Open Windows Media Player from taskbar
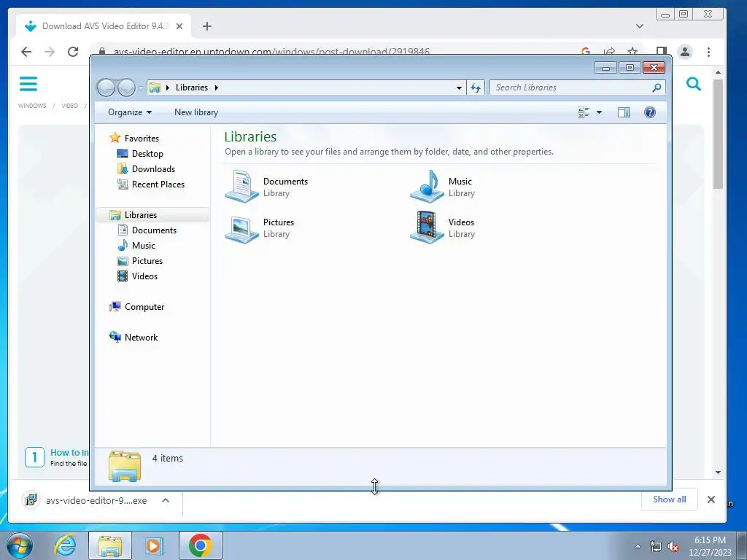Viewport: 747px width, 560px height. (x=153, y=545)
